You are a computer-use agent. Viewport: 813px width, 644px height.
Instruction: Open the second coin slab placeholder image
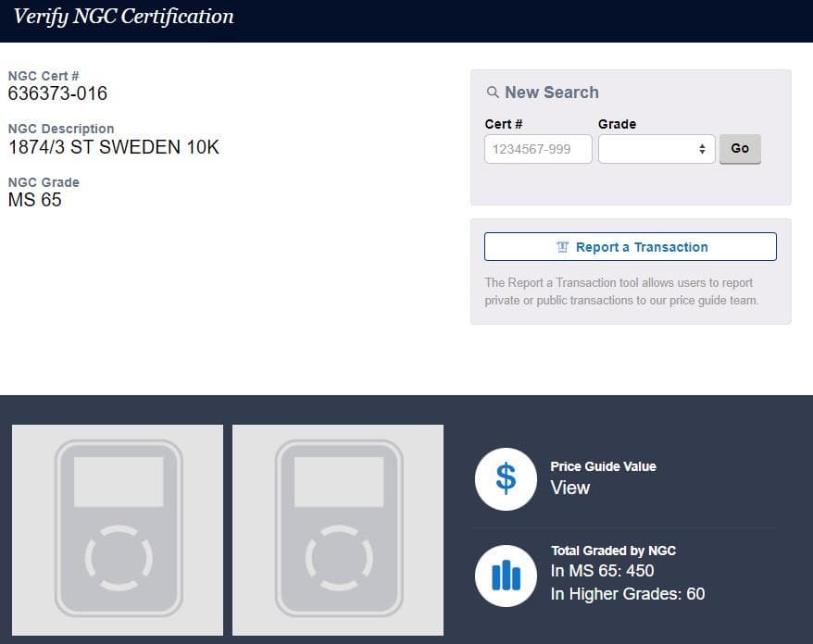pyautogui.click(x=338, y=530)
